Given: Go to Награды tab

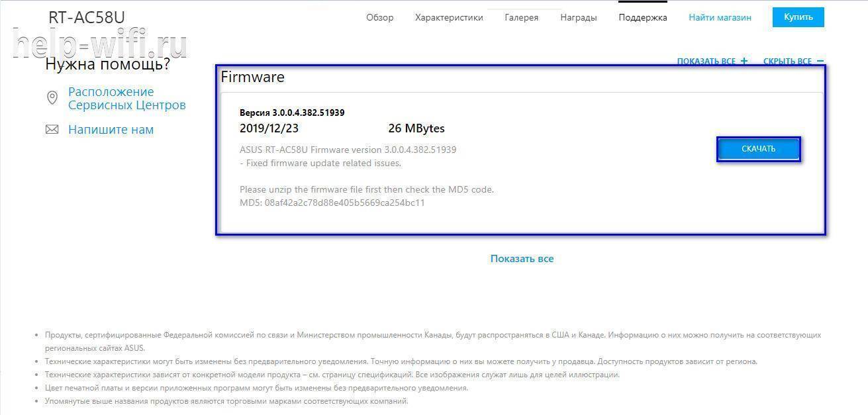Looking at the screenshot, I should pos(578,17).
